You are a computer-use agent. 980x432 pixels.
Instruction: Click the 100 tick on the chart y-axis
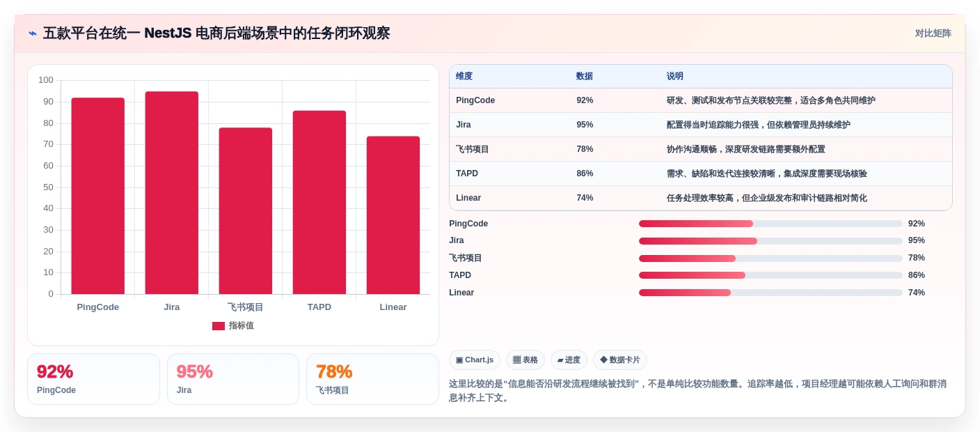click(46, 80)
